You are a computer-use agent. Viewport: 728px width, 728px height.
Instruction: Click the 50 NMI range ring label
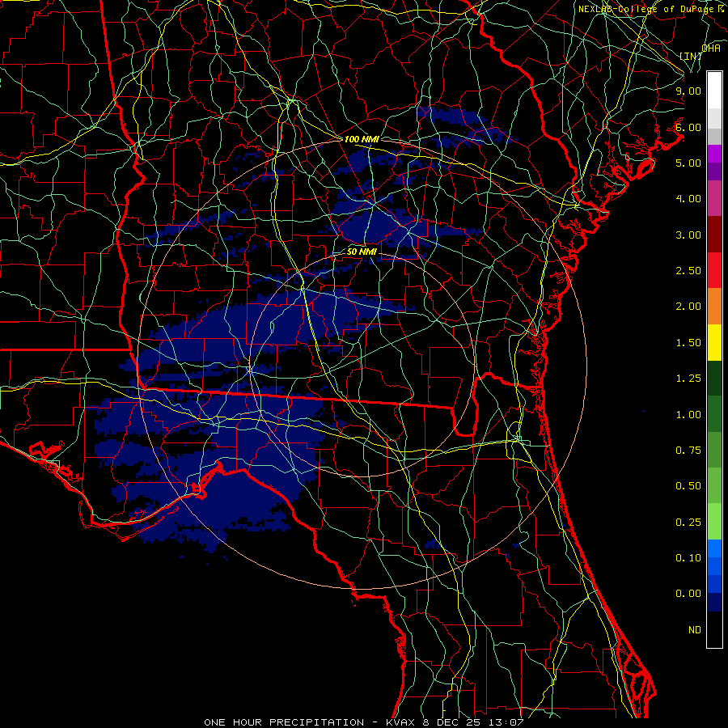click(x=362, y=252)
